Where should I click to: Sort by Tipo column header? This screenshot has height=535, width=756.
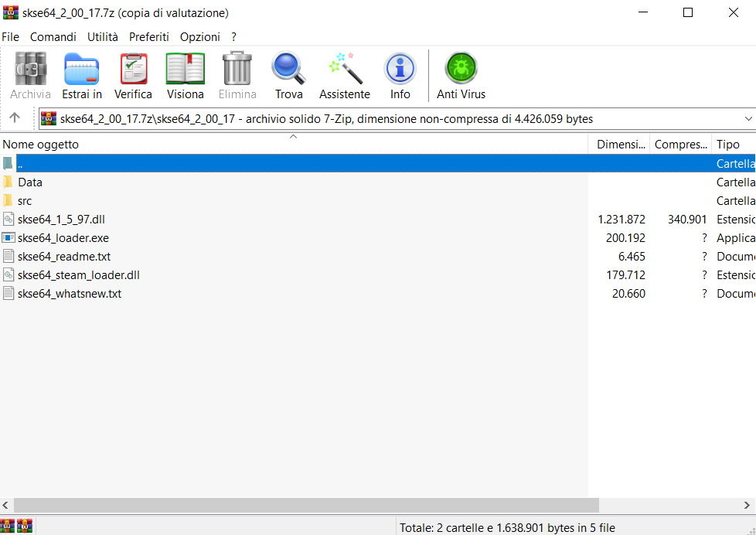coord(734,145)
